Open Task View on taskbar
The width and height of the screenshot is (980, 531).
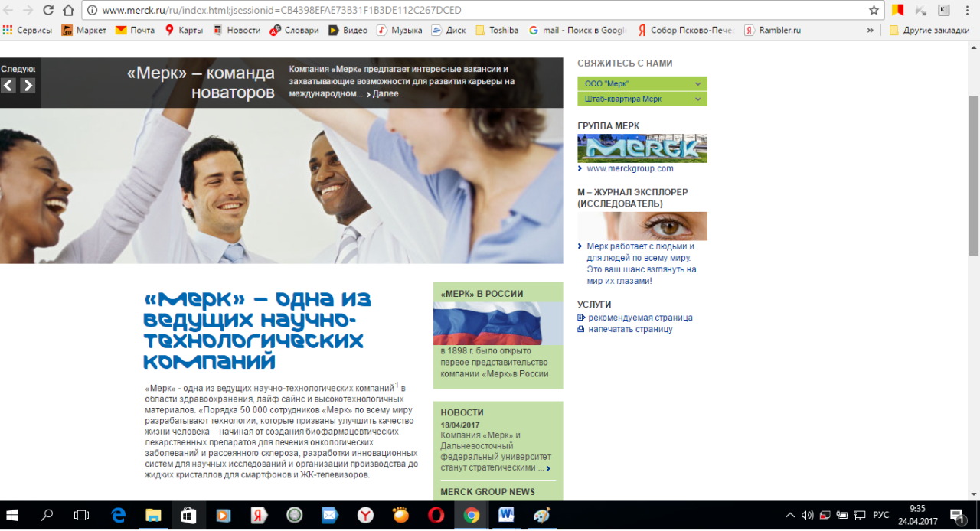click(x=82, y=515)
